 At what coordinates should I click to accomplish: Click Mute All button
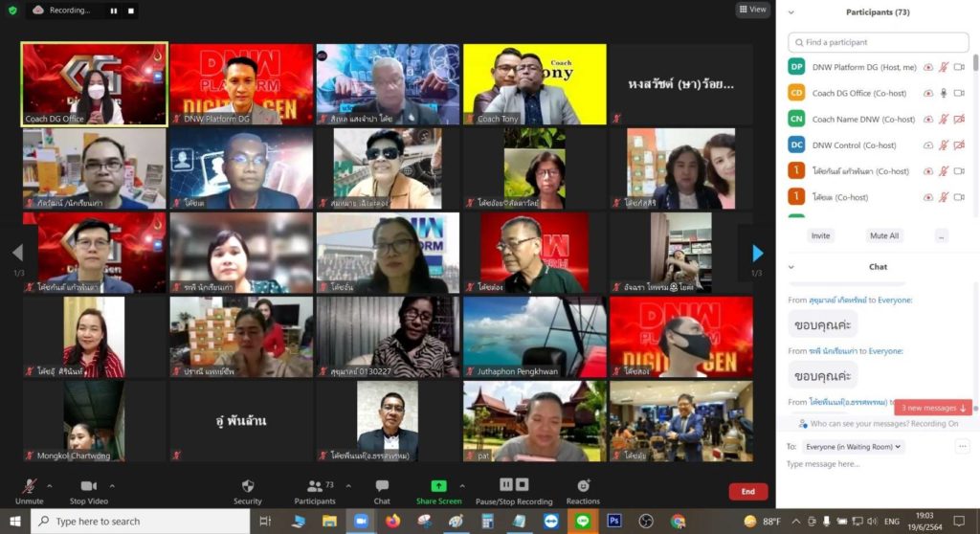pos(884,235)
